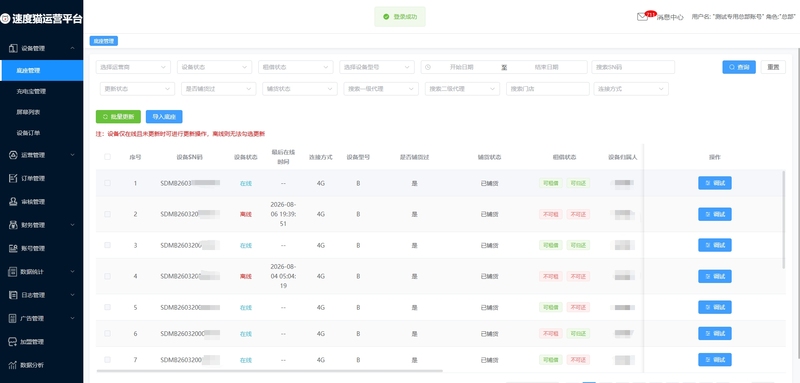Viewport: 800px width, 383px height.
Task: Click 调试 button for row 6
Action: 715,333
